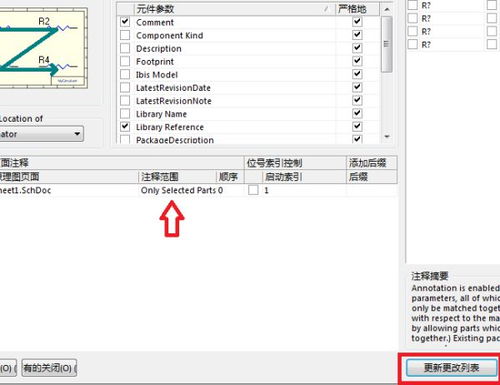
Task: Click the 有的关闭(O) button
Action: point(49,368)
